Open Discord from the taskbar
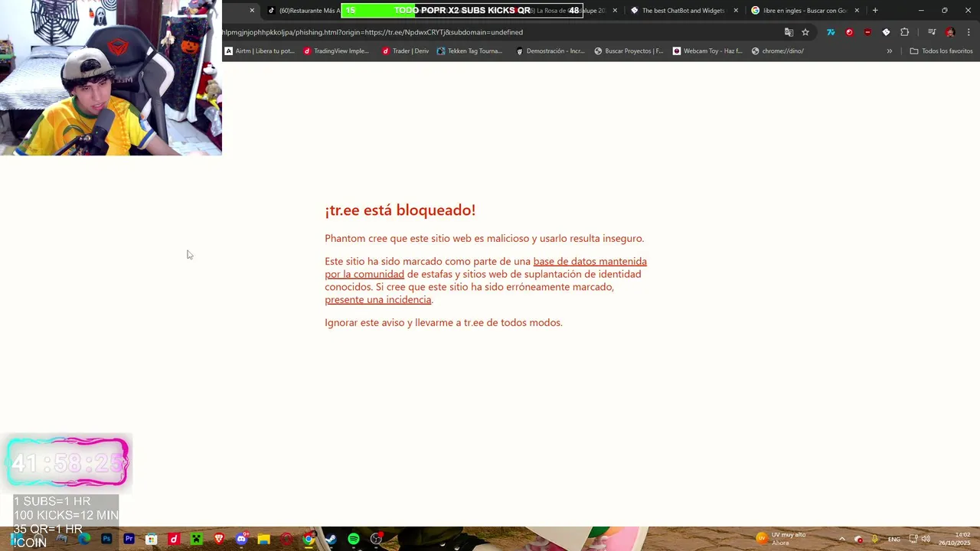This screenshot has width=980, height=551. [242, 539]
